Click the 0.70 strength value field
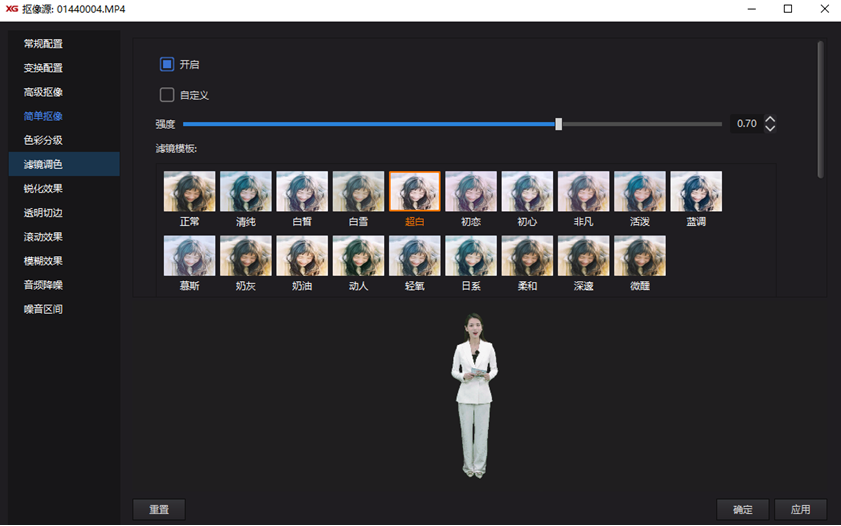 [x=747, y=124]
